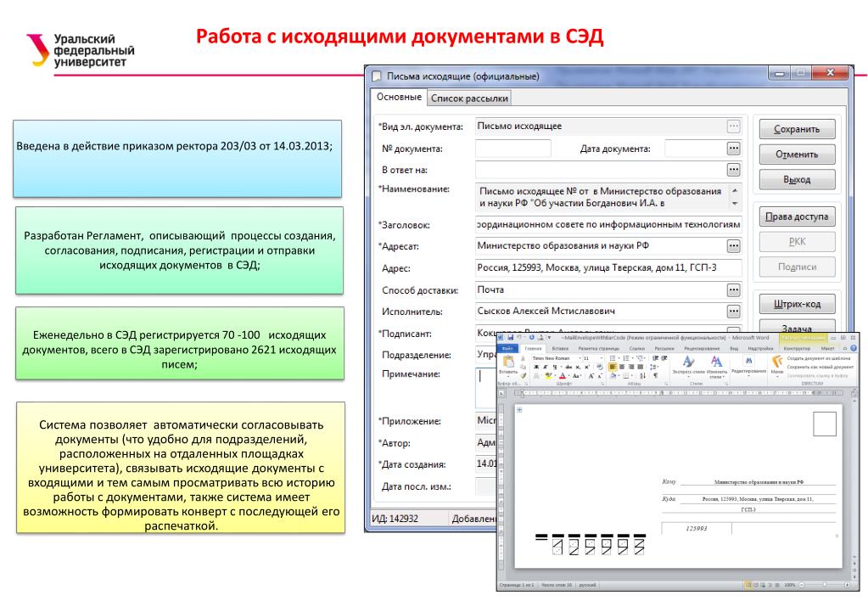Click the Примечание text area
The height and width of the screenshot is (601, 868).
coord(486,388)
